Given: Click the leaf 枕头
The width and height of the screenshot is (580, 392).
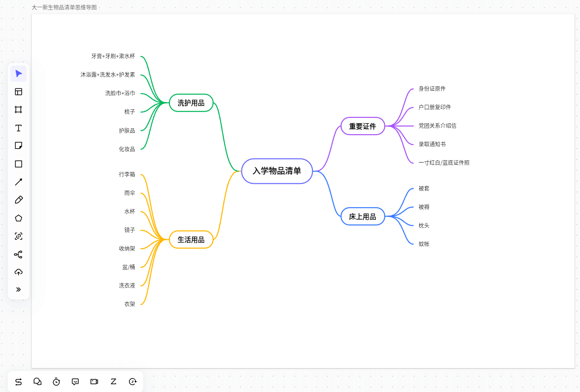Looking at the screenshot, I should [x=424, y=225].
